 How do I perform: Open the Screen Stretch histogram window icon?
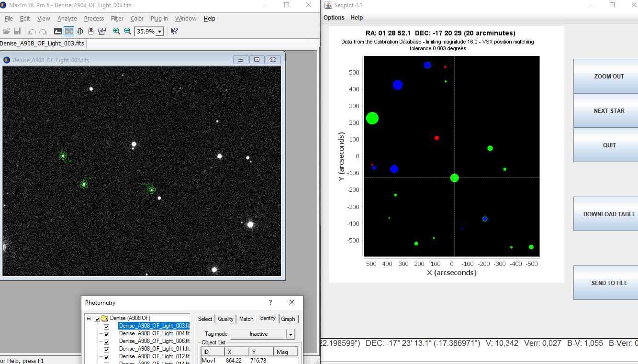pyautogui.click(x=58, y=31)
